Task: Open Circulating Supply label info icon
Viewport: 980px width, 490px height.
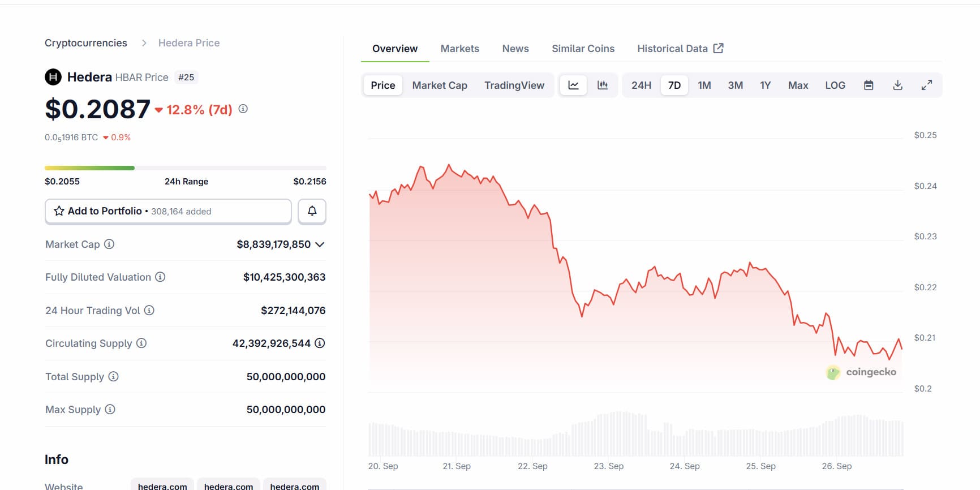Action: pyautogui.click(x=141, y=343)
